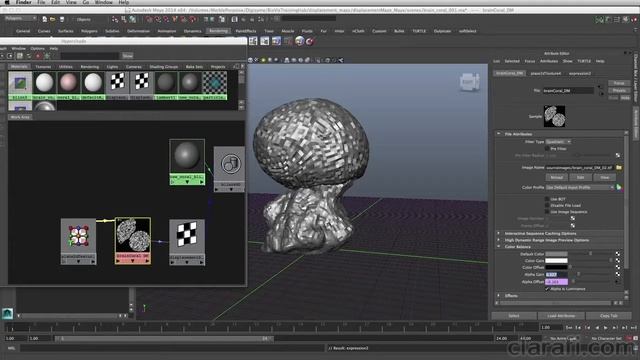Image resolution: width=640 pixels, height=360 pixels.
Task: Click the color profile icon beside Color Profile
Action: pyautogui.click(x=619, y=187)
